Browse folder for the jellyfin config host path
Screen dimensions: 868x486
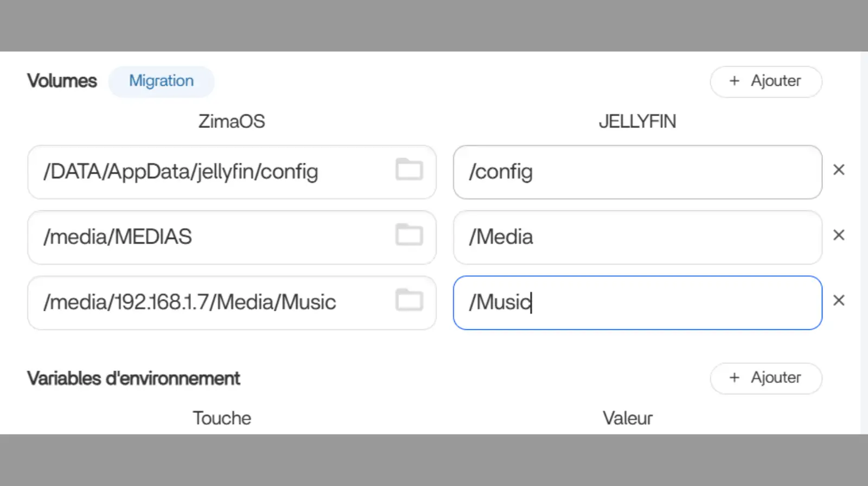coord(409,170)
